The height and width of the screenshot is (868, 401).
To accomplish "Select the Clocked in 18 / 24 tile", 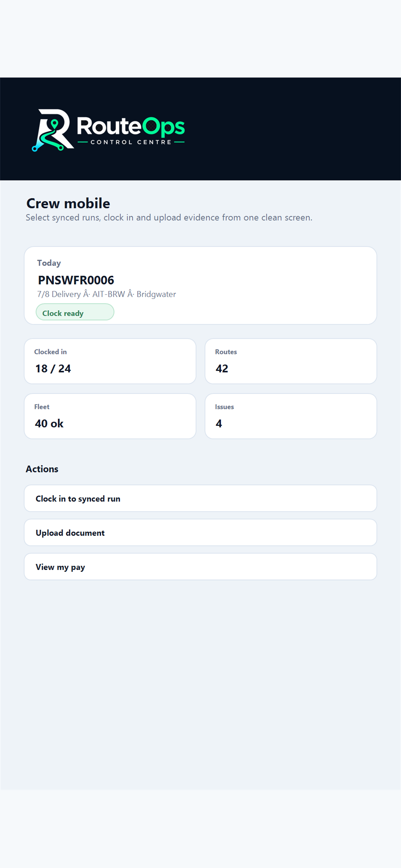I will click(110, 361).
